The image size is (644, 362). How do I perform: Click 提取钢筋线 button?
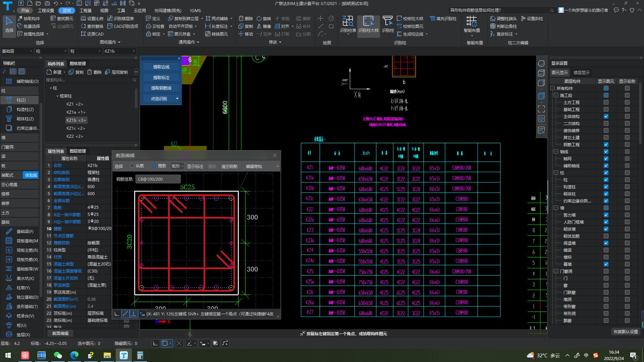(x=161, y=88)
